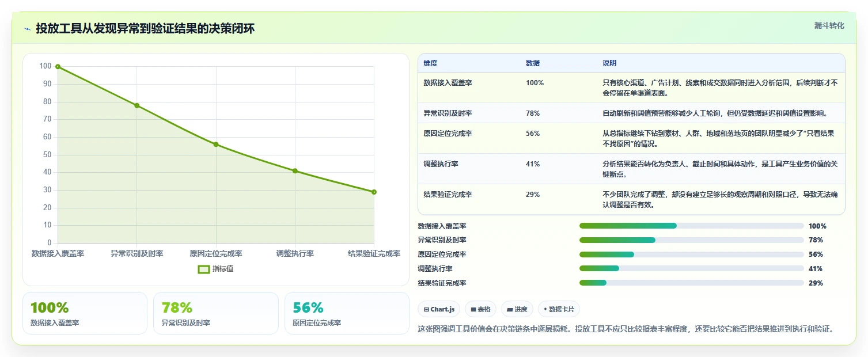Click the 异常识别及时率 progress bar
Image resolution: width=868 pixels, height=357 pixels.
click(691, 240)
